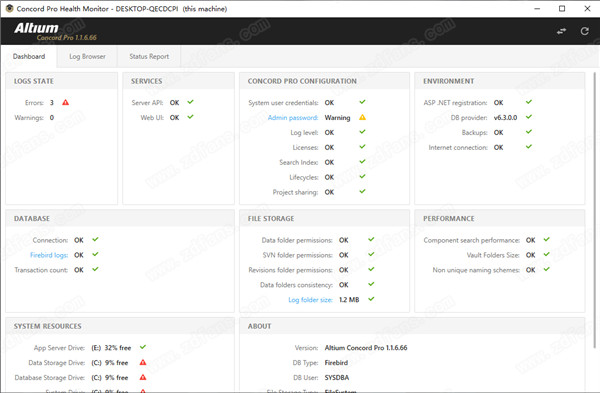Switch to the Status Report tab

pos(149,56)
